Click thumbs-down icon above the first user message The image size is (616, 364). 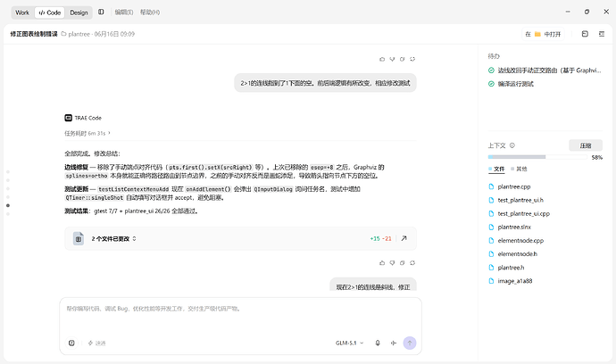(x=392, y=59)
